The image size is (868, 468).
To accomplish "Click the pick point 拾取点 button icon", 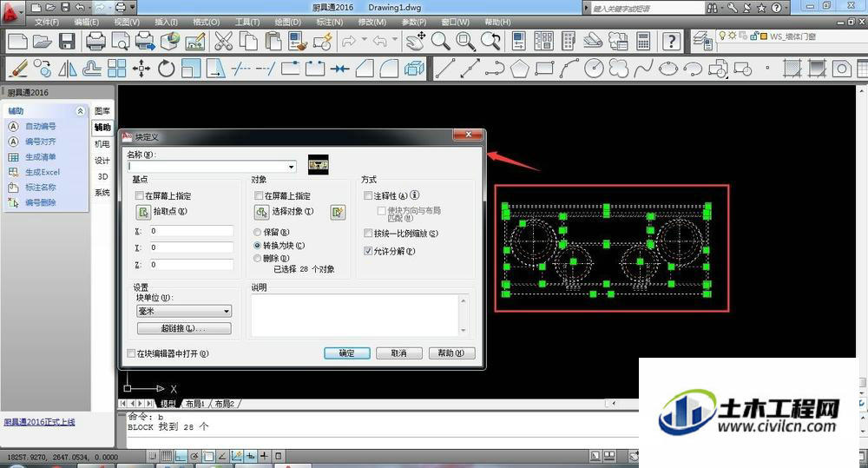I will pos(143,212).
